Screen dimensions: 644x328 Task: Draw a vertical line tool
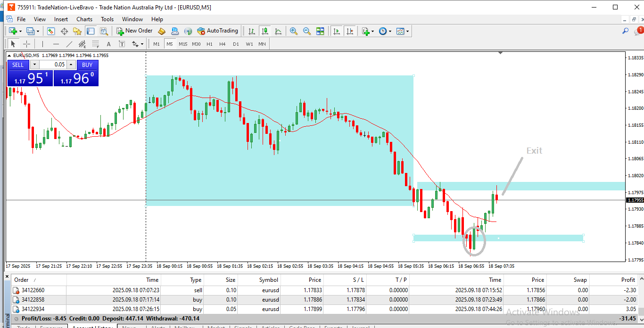(42, 44)
